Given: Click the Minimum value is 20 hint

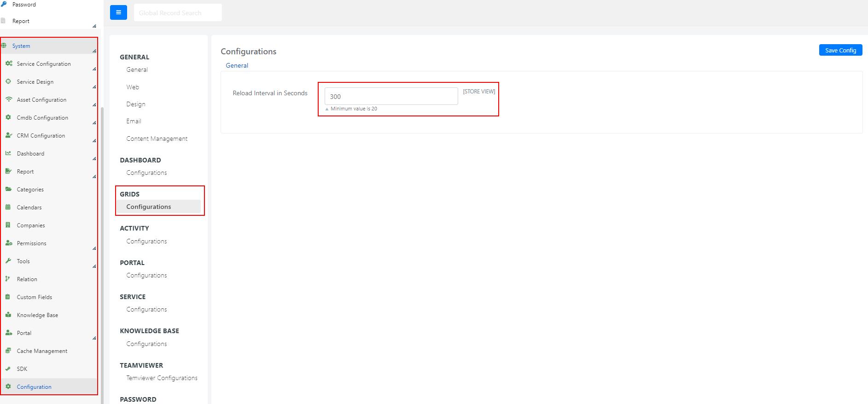Looking at the screenshot, I should coord(354,109).
